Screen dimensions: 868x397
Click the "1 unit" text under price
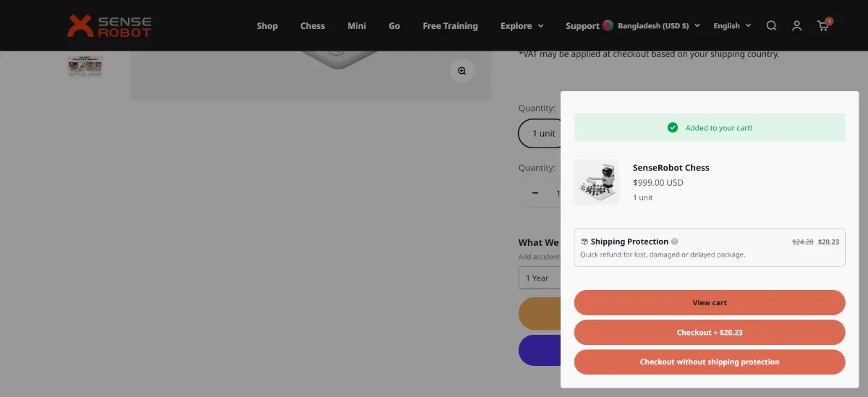pos(643,197)
